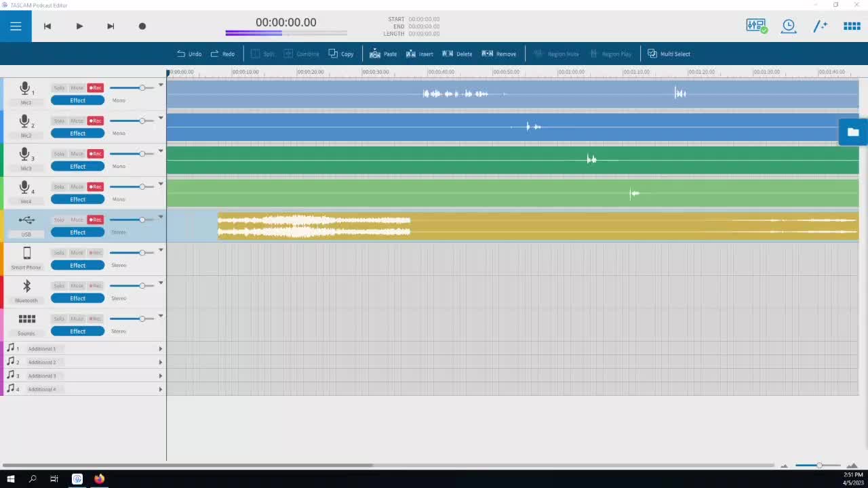Open the mixer settings icon

point(756,26)
